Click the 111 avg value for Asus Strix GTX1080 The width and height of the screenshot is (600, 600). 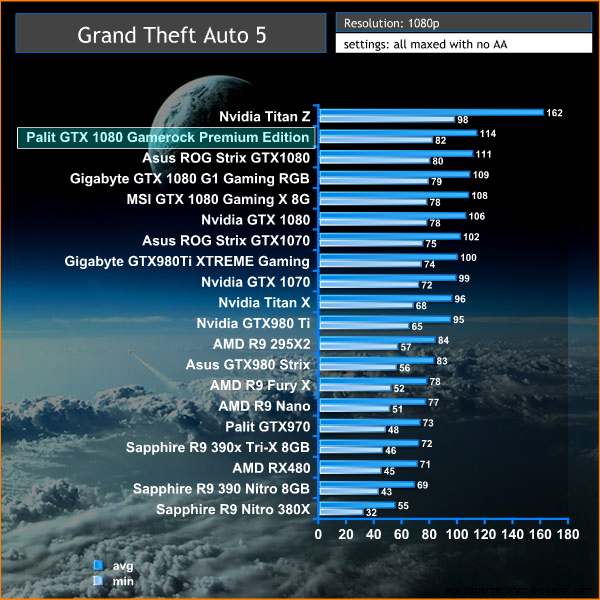tap(483, 154)
